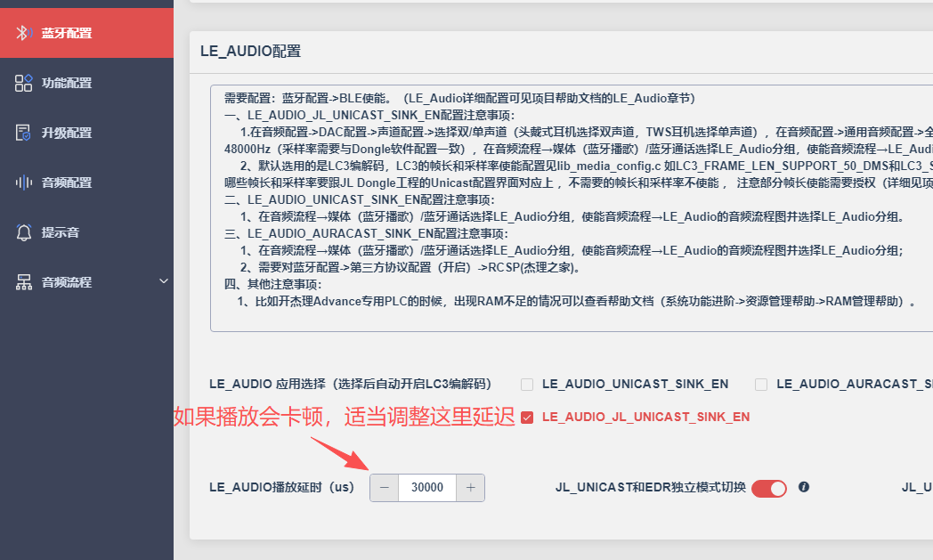Uncheck the LE_AUDIO_JL_UNICAST_SINK_EN checkbox
Screen dimensions: 933x560
(527, 418)
